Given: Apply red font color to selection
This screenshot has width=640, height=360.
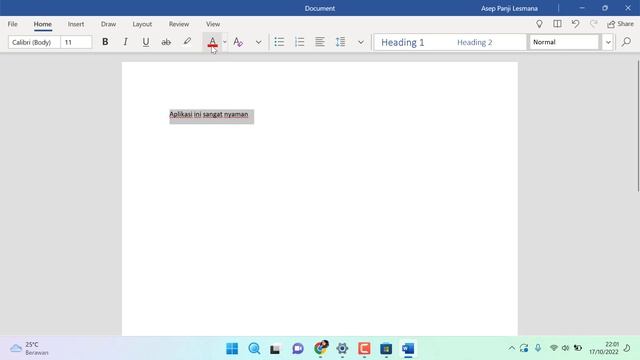Looking at the screenshot, I should tap(212, 42).
